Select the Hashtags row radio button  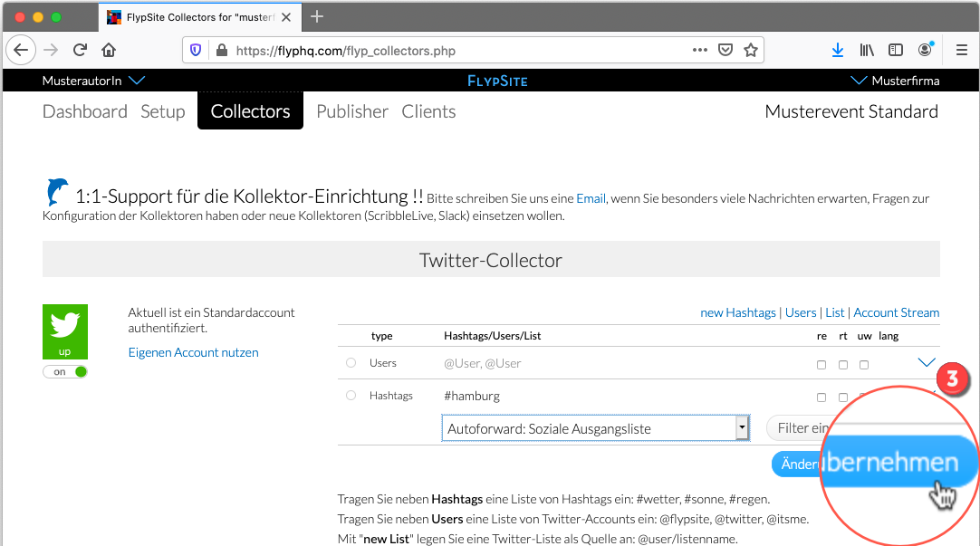351,396
